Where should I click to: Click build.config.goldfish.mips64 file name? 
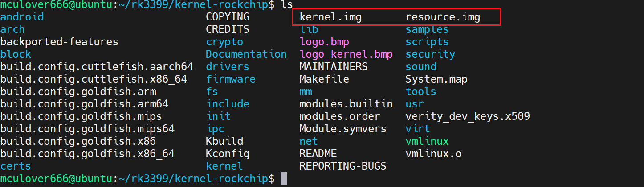point(87,129)
